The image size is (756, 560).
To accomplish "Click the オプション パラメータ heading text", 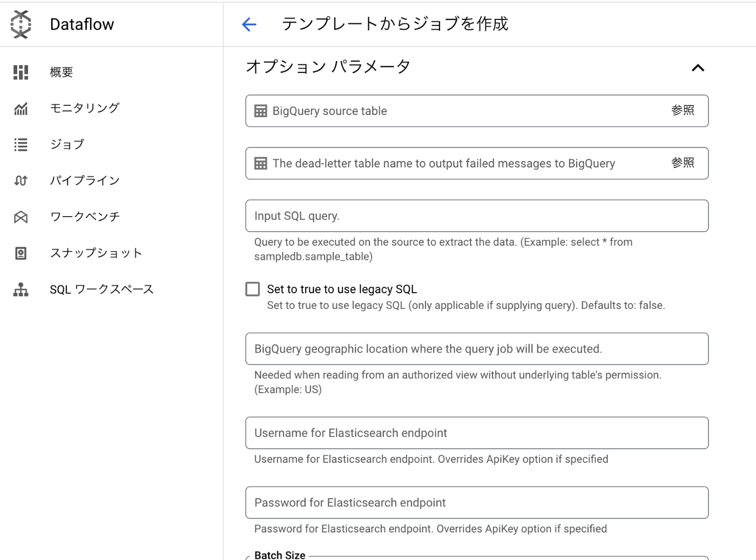I will (328, 66).
